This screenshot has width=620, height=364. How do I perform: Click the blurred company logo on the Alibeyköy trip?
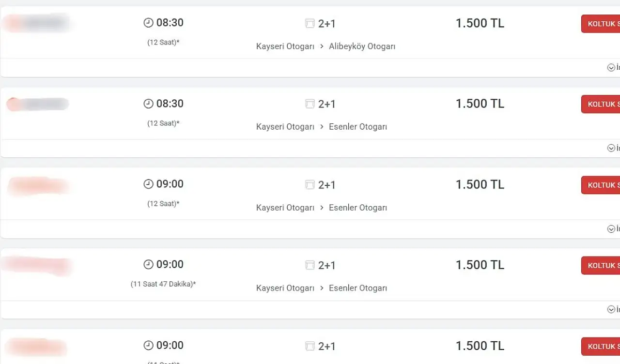click(x=37, y=23)
